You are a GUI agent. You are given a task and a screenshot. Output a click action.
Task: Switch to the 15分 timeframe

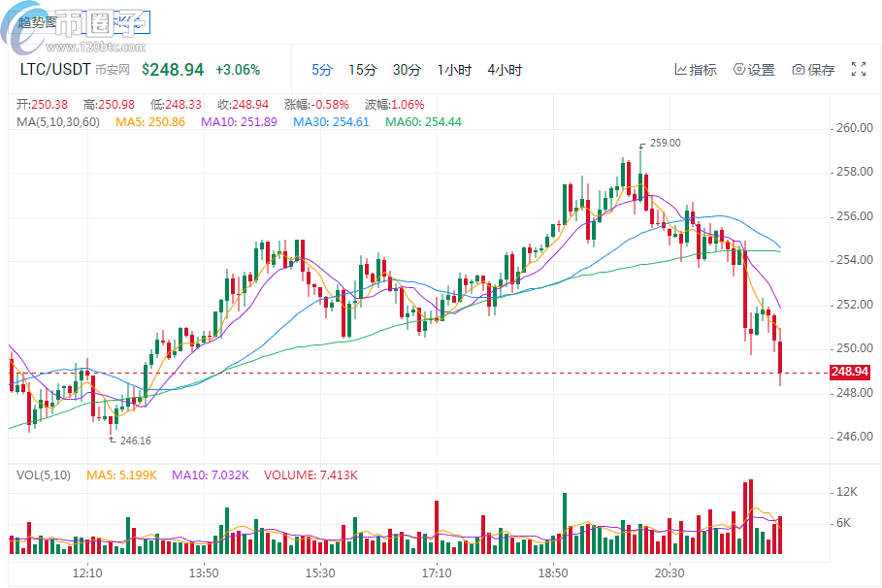[363, 70]
